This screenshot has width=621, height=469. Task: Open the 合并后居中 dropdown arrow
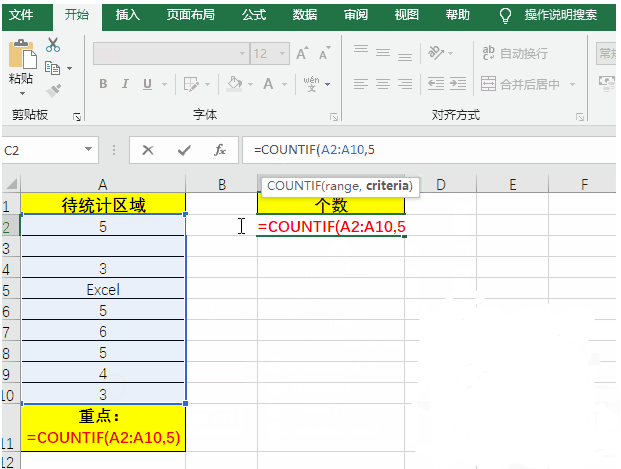click(572, 84)
